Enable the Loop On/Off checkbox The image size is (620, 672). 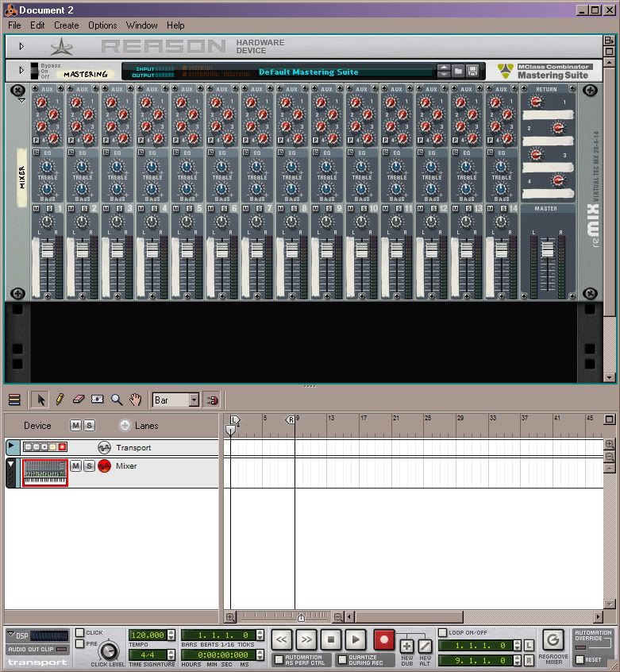click(x=443, y=632)
